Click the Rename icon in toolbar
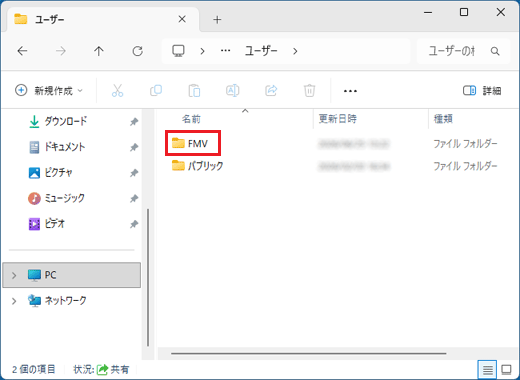 coord(233,90)
